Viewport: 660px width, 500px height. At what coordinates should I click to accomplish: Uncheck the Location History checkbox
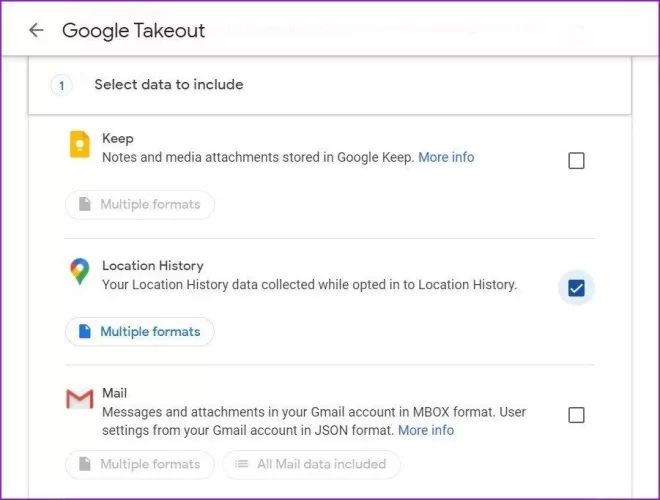pyautogui.click(x=576, y=288)
